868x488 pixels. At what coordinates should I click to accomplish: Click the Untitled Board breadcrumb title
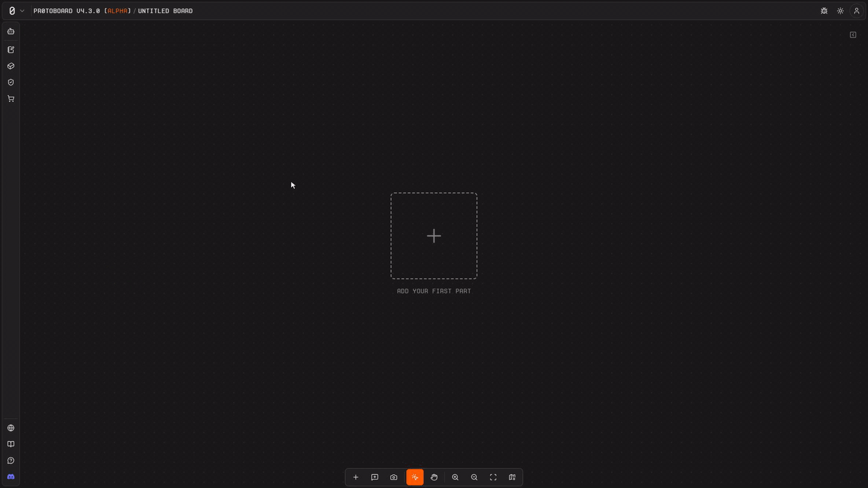click(x=165, y=11)
